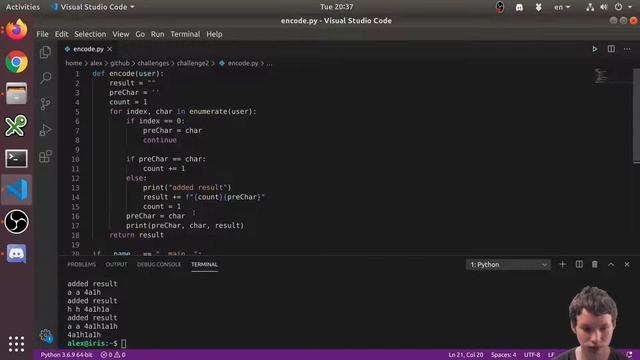640x360 pixels.
Task: Kill terminal with trash icon
Action: pos(595,264)
